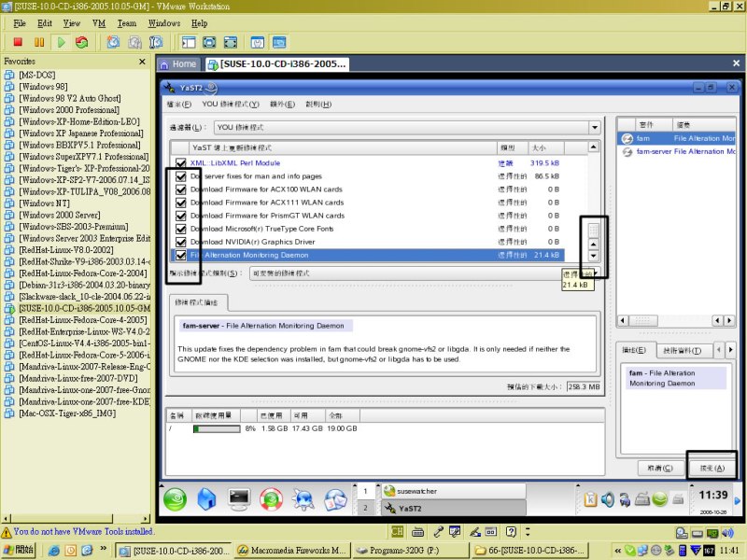This screenshot has width=747, height=560.
Task: Toggle checkbox for PrismGT WLAN cards firmware
Action: pyautogui.click(x=180, y=216)
